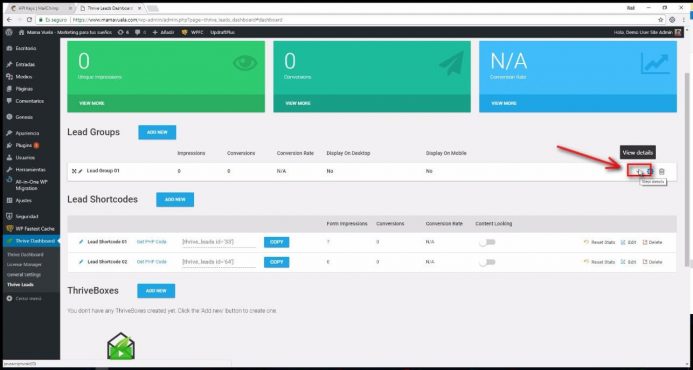The width and height of the screenshot is (693, 370).
Task: Click the shortcode field for Lead Shortcode 02
Action: point(219,262)
